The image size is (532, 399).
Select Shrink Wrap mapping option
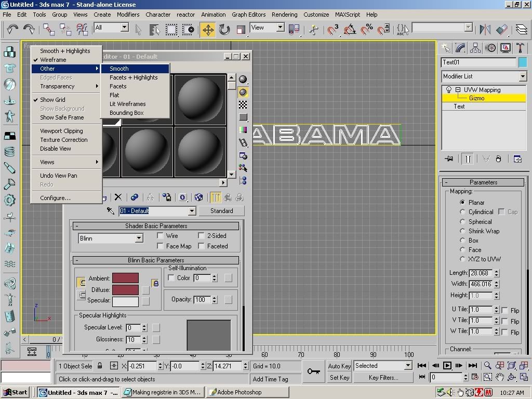pyautogui.click(x=462, y=231)
